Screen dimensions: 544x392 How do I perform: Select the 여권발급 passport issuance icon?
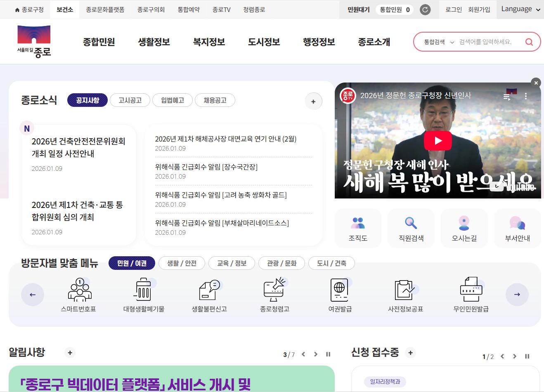(x=339, y=294)
